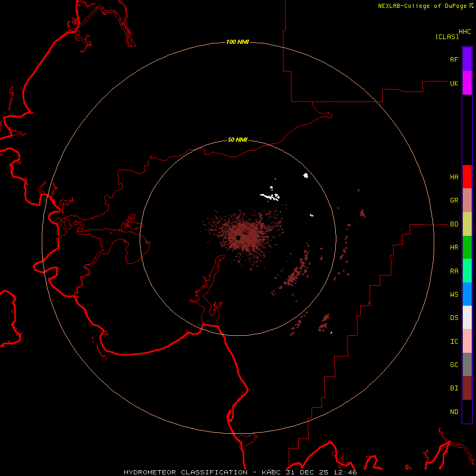Click the UK magenta legend swatch

467,83
